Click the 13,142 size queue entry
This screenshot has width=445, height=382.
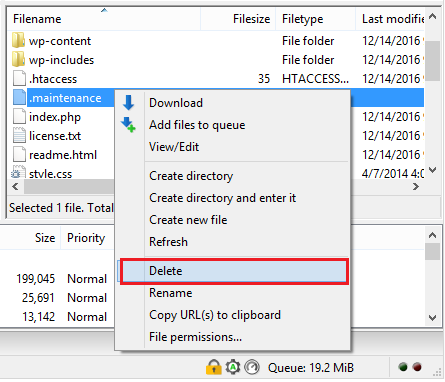click(x=39, y=317)
